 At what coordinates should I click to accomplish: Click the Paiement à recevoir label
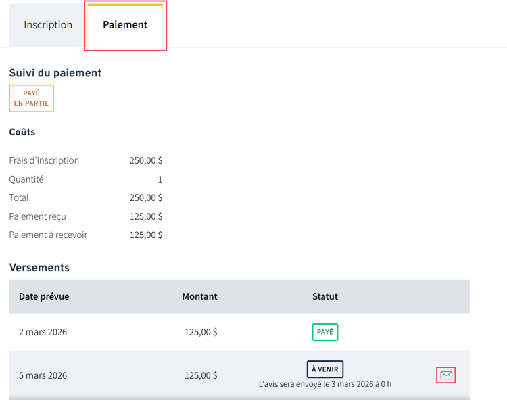(x=48, y=235)
